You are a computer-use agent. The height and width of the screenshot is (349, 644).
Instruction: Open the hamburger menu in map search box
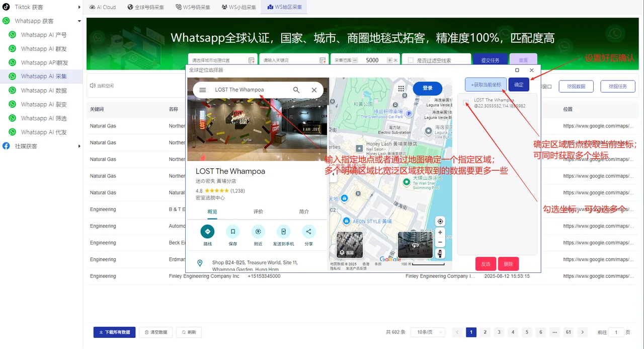tap(203, 89)
